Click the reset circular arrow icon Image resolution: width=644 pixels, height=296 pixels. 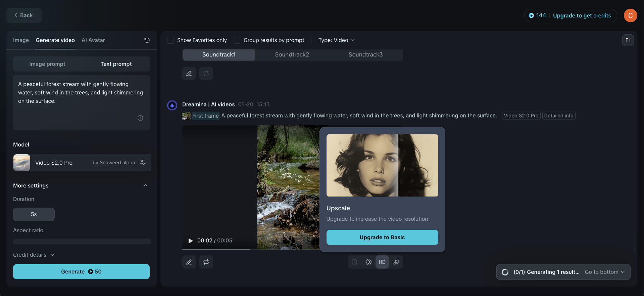click(x=147, y=40)
